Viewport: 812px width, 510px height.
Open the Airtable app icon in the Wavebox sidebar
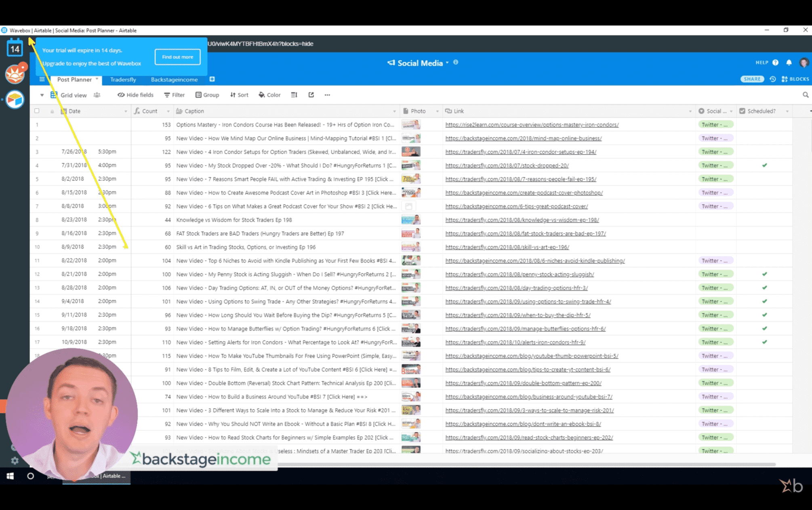15,100
